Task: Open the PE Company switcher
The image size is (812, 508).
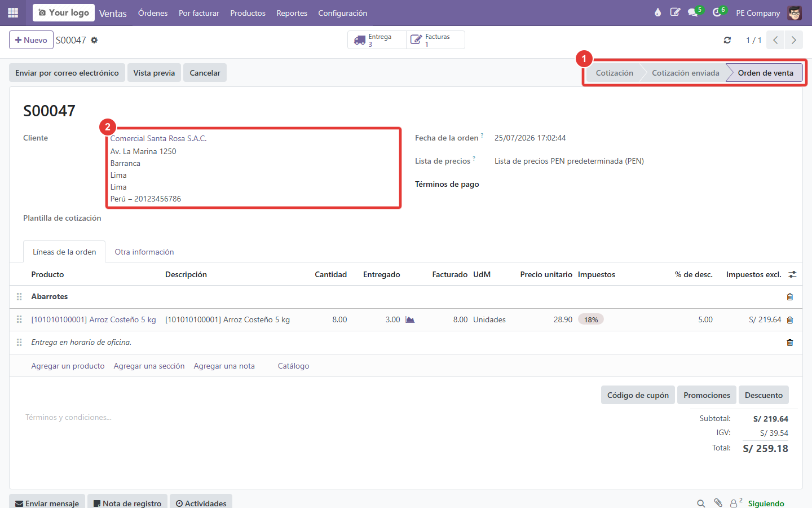Action: (x=758, y=13)
